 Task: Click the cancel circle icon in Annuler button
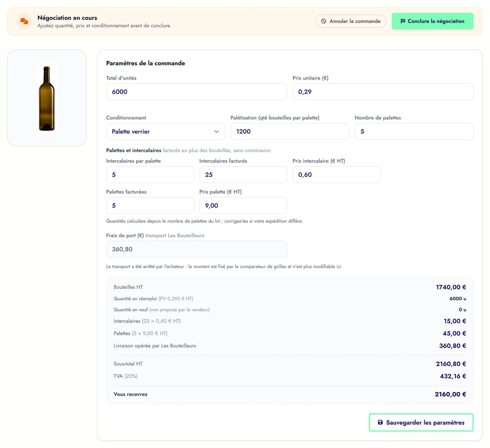(324, 21)
